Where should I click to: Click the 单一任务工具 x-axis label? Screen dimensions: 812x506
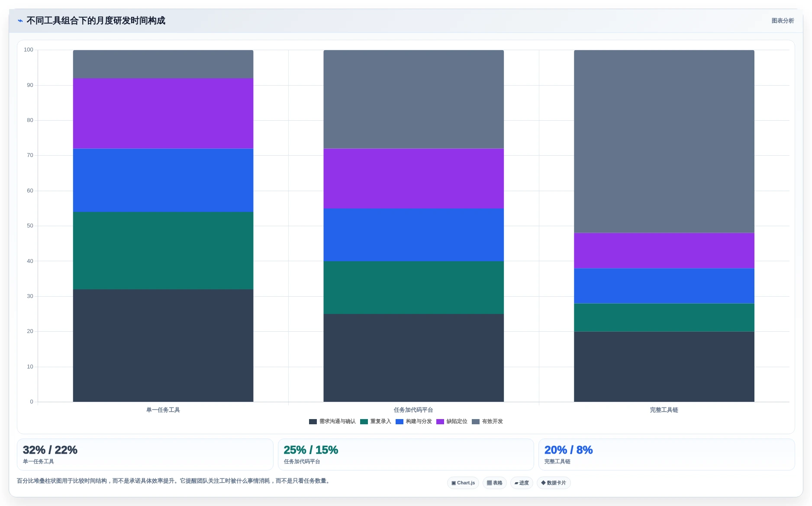tap(163, 410)
